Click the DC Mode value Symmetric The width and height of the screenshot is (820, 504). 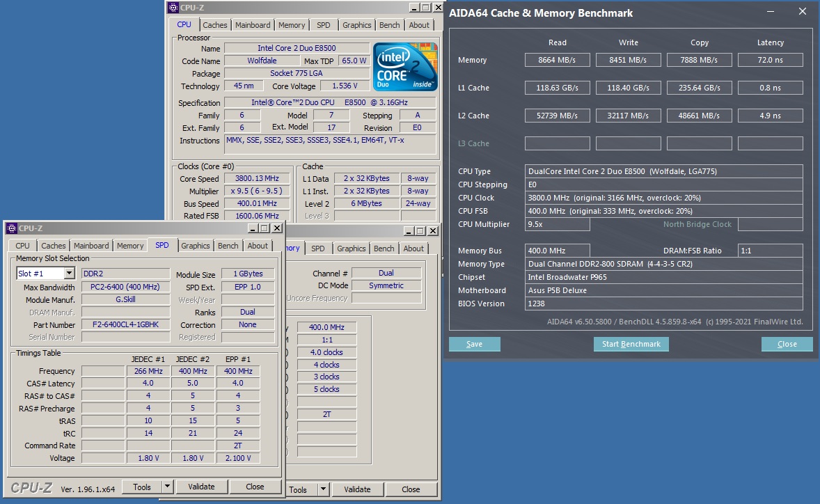click(x=386, y=285)
